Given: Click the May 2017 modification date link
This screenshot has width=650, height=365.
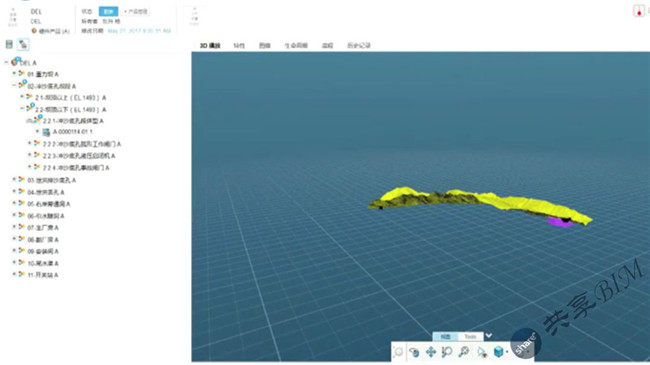Looking at the screenshot, I should [139, 31].
